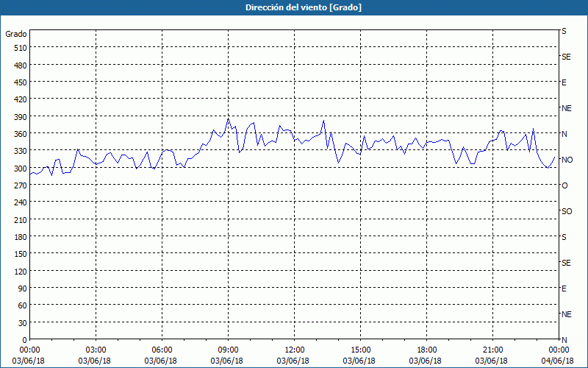Click the 00:00 label above date 04/06/18
The image size is (588, 368).
click(559, 350)
